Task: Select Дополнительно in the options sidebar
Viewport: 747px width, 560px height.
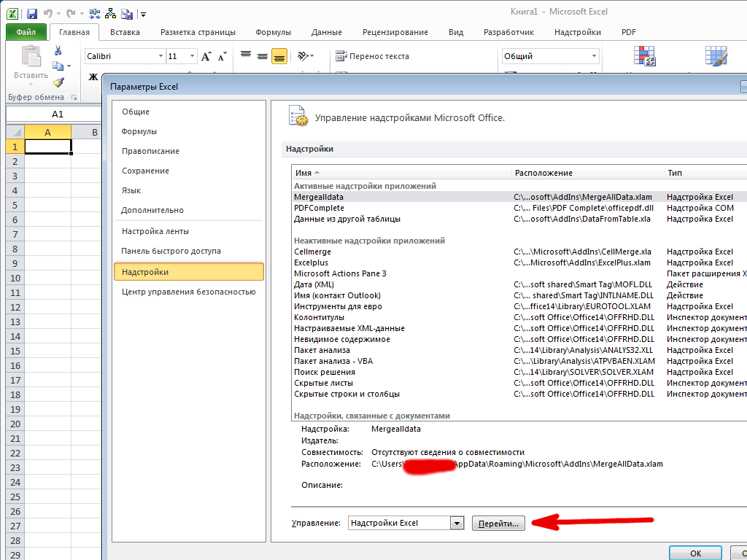Action: tap(189, 210)
